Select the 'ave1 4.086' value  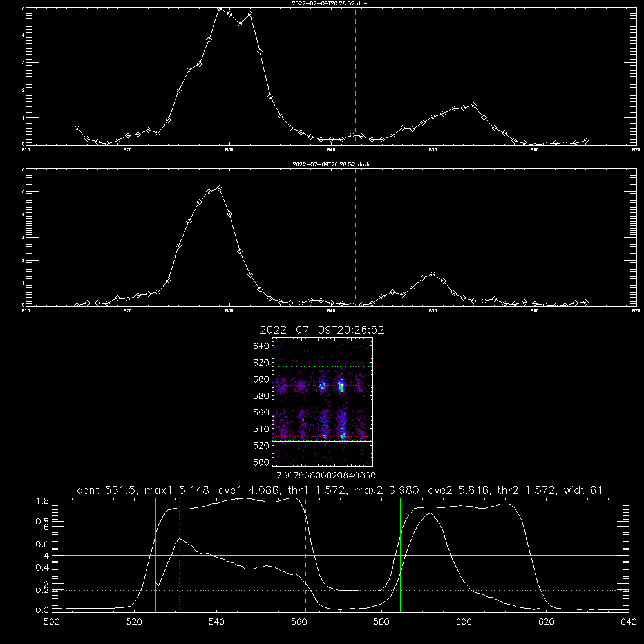[x=249, y=490]
